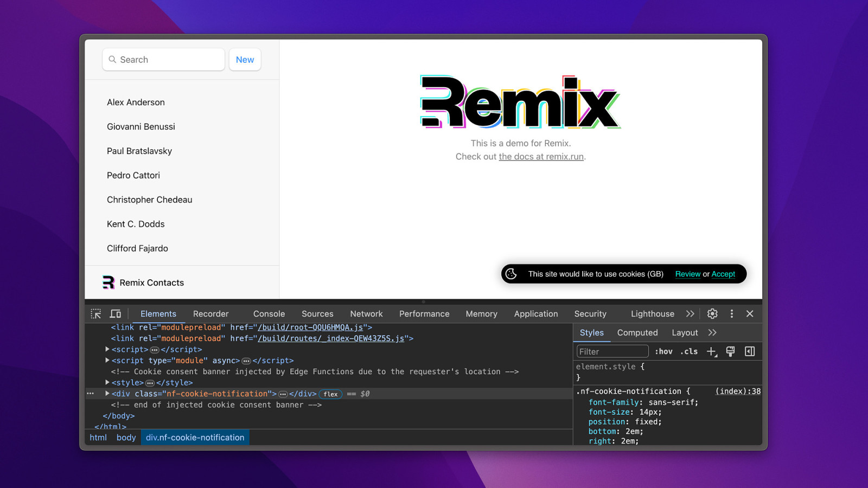Open the Sources tab
This screenshot has width=868, height=488.
click(317, 313)
